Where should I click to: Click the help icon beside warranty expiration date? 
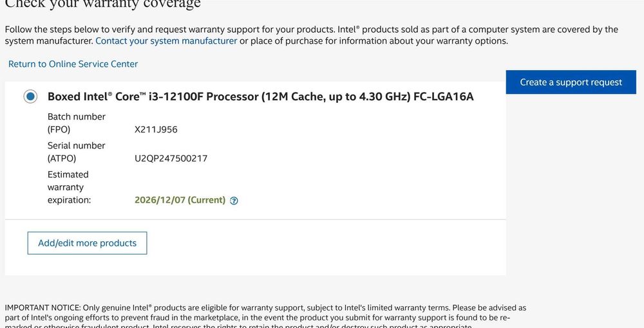click(x=234, y=201)
